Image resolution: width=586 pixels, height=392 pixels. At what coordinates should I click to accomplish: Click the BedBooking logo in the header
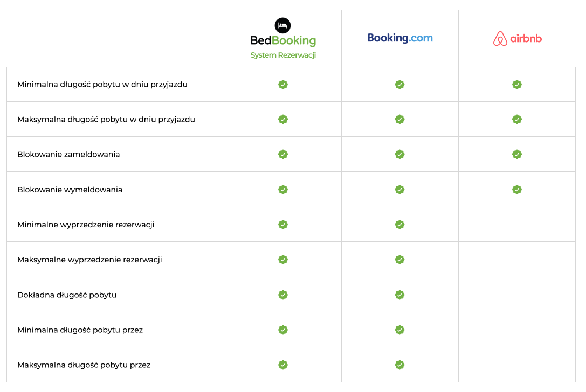pos(283,38)
